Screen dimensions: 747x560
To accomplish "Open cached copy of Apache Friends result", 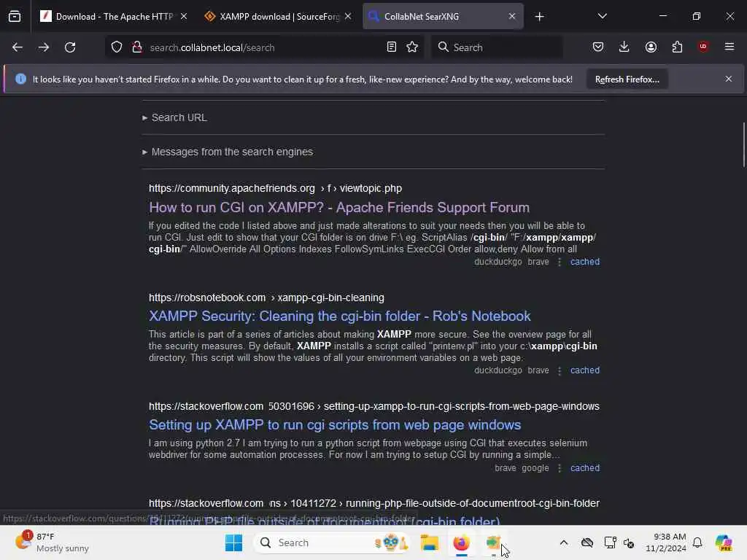I will tap(585, 262).
